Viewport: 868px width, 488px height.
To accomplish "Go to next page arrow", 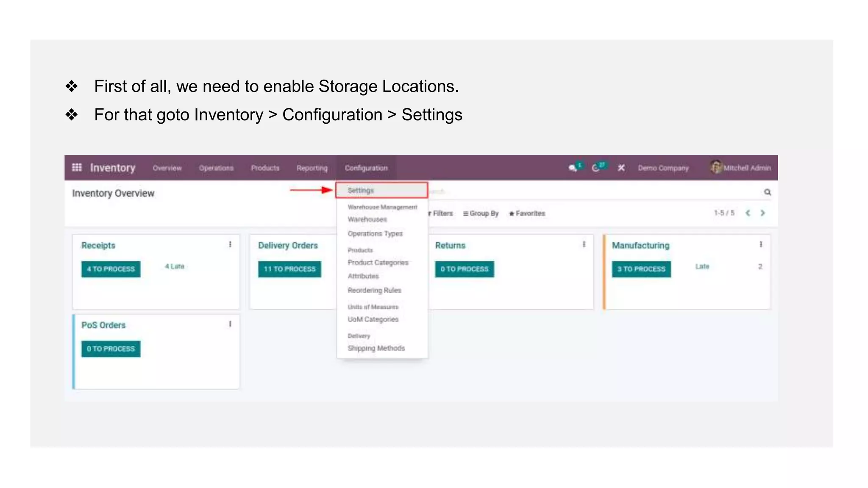I will 762,213.
